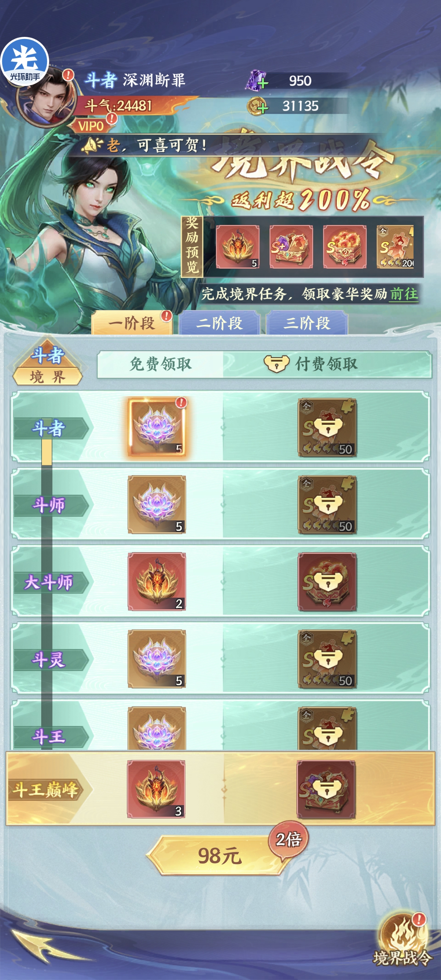Open the VIP0 badge
The height and width of the screenshot is (980, 441).
tap(91, 125)
